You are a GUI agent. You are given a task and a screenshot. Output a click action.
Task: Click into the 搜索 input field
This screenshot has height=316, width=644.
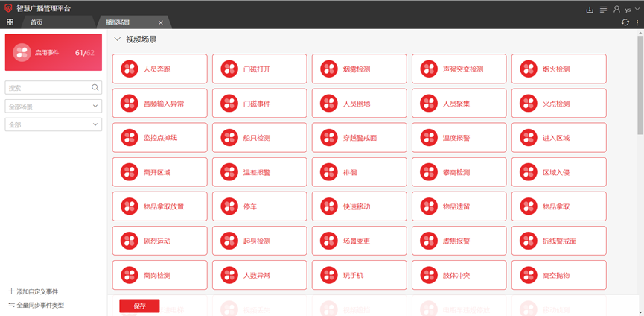coord(46,87)
